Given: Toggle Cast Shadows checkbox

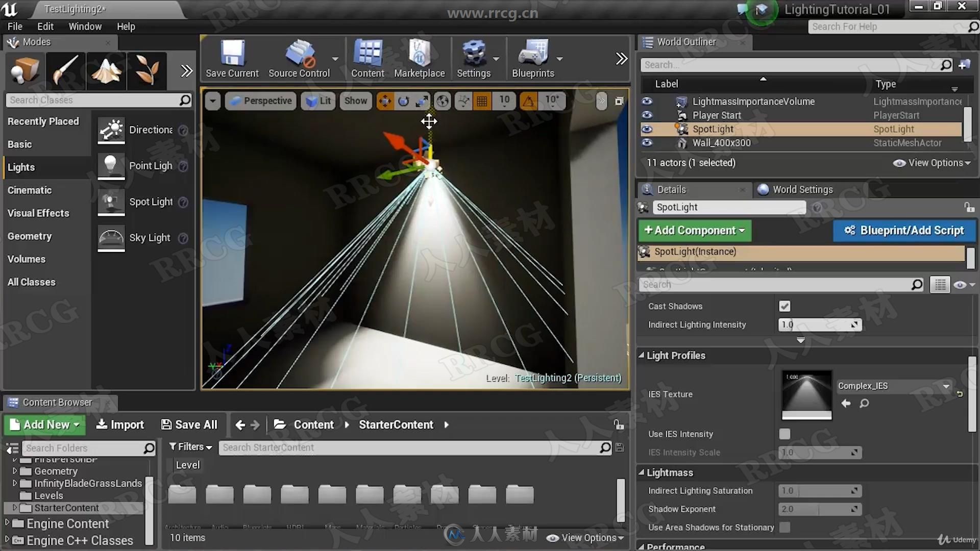Looking at the screenshot, I should [x=784, y=306].
